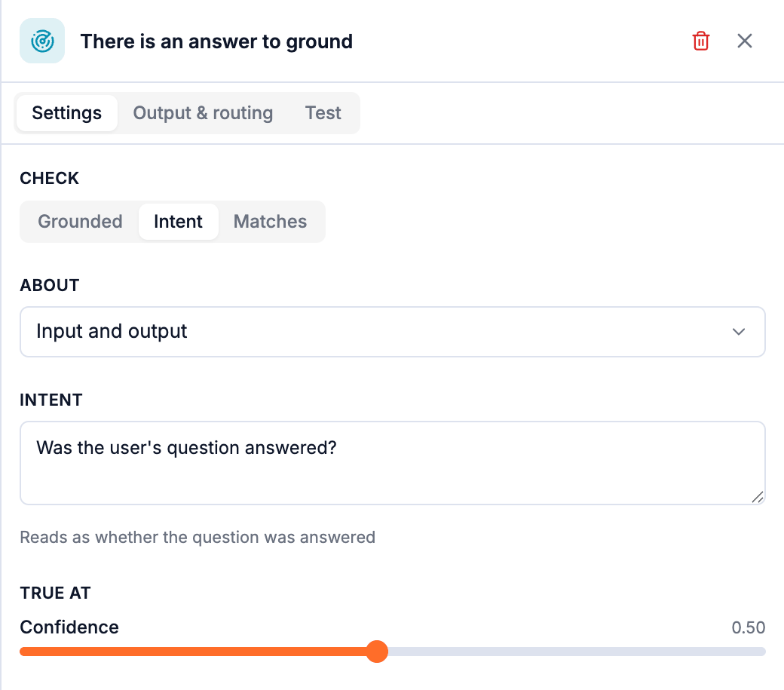Screen dimensions: 784x690
Task: Click into the Intent text area
Action: pos(393,463)
